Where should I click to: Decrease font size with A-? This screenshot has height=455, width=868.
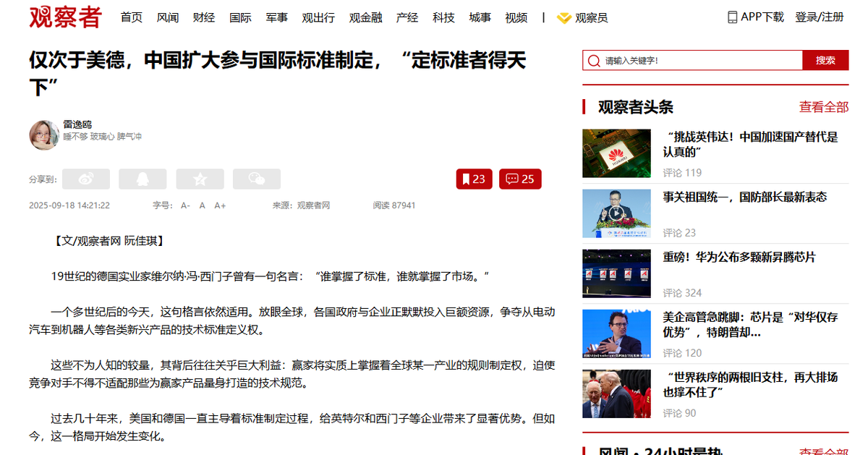click(x=185, y=205)
